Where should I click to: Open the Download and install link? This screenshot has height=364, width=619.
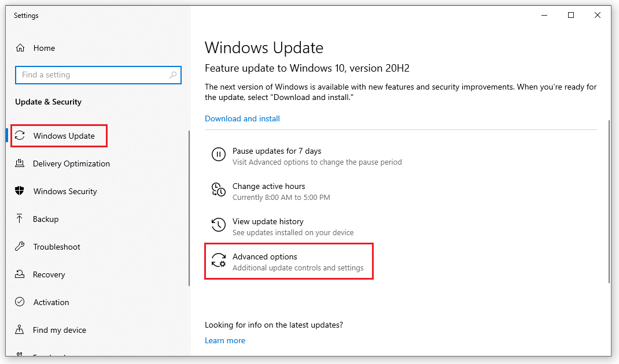(x=242, y=118)
